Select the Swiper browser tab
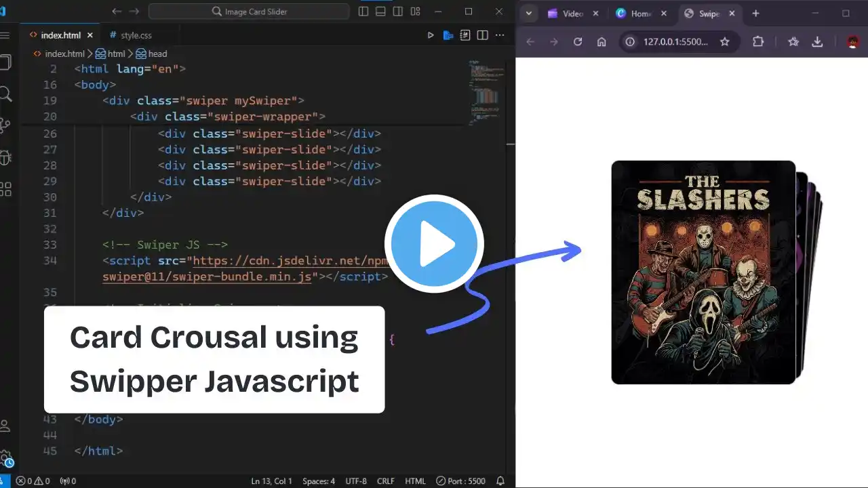Viewport: 868px width, 488px height. click(709, 14)
